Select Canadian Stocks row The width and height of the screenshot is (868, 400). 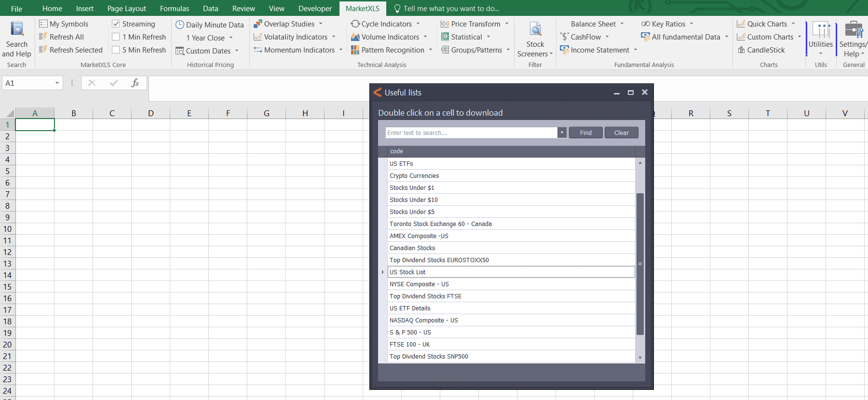tap(511, 248)
